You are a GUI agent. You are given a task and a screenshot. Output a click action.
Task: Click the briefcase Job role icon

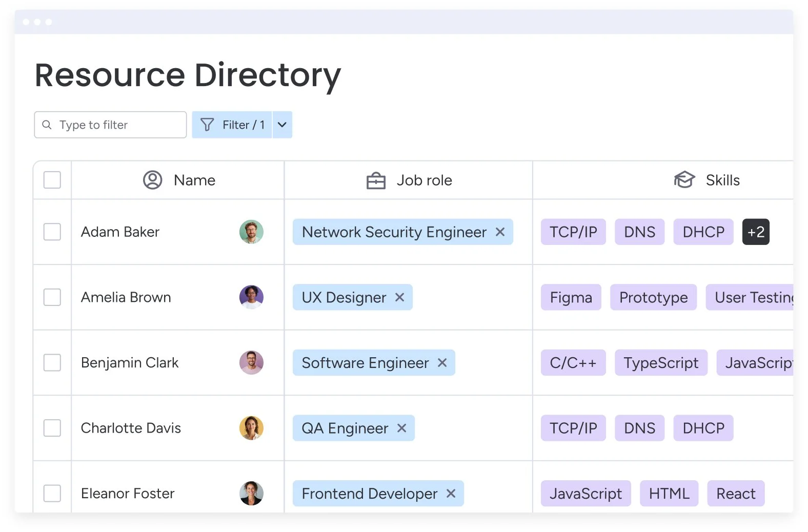(x=376, y=180)
